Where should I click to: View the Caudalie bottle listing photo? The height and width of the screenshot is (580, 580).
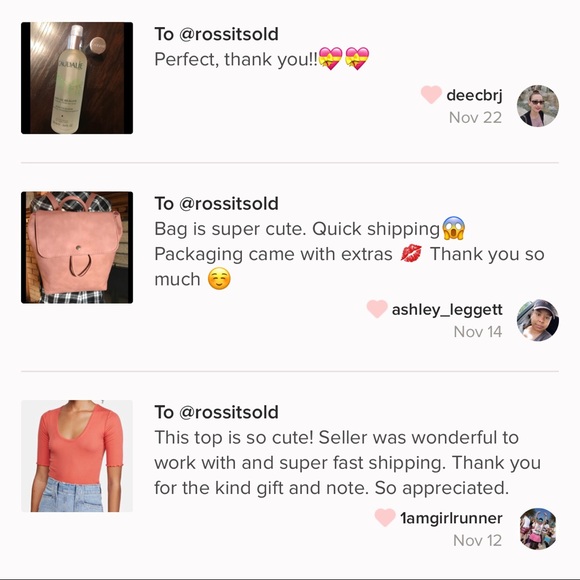77,78
